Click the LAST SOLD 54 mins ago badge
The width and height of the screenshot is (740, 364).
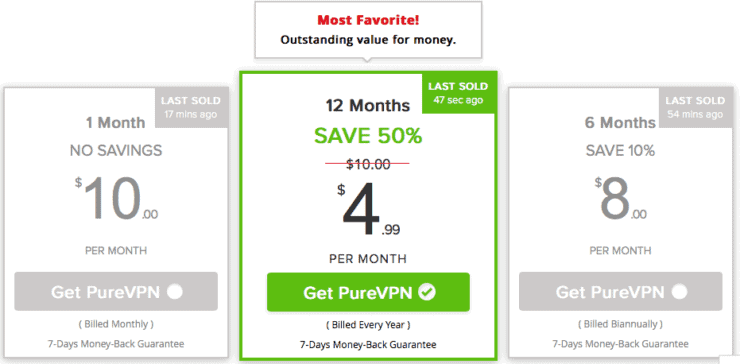tap(695, 107)
